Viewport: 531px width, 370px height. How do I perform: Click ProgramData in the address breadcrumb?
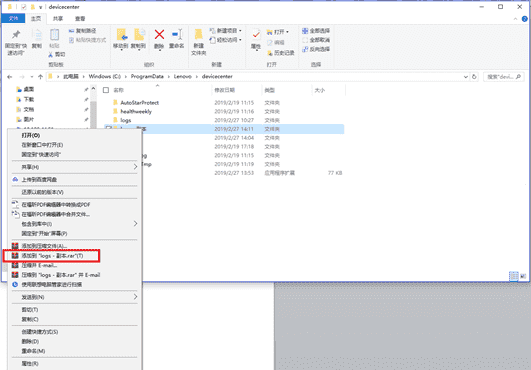(147, 77)
